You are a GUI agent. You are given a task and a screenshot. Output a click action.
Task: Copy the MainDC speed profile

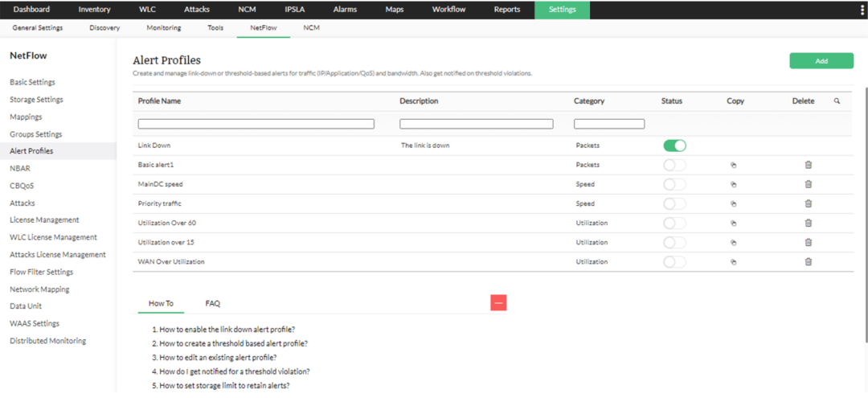tap(733, 184)
